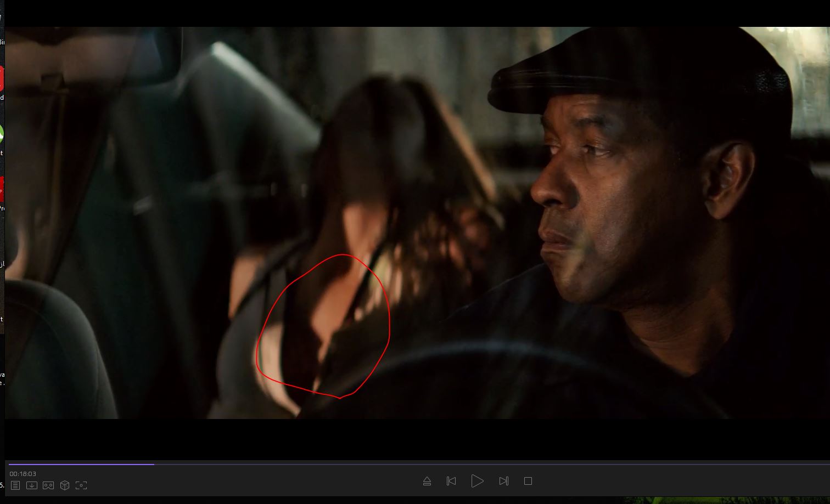Click the red-circled area in the video
Screen dimensions: 830x504
coord(324,326)
